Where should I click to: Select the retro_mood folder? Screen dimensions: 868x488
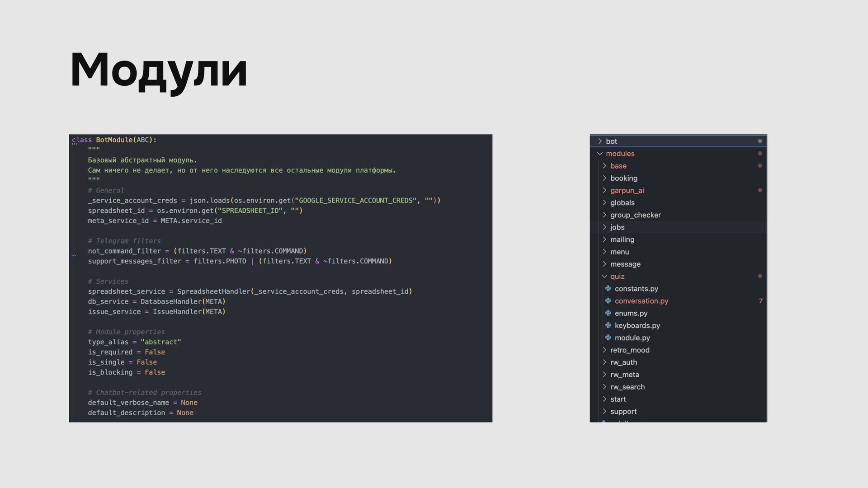630,350
